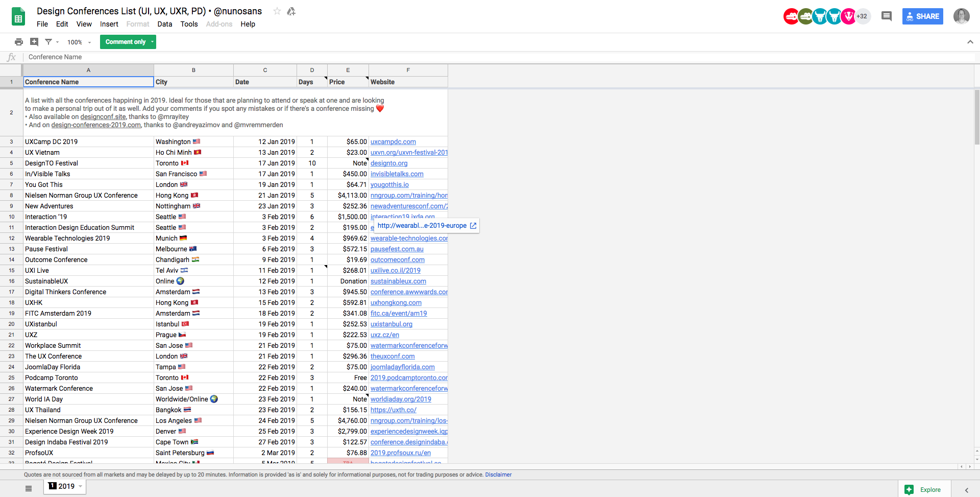The width and height of the screenshot is (980, 497).
Task: Select column A header
Action: (88, 70)
